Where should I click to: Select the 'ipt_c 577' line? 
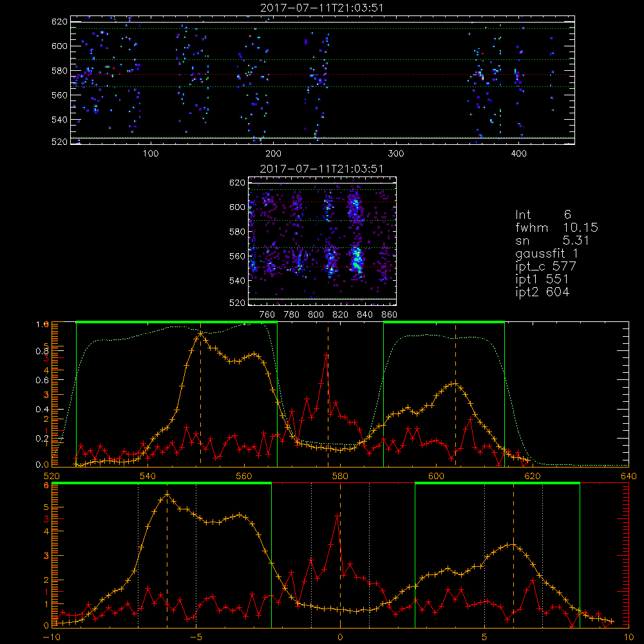(546, 267)
